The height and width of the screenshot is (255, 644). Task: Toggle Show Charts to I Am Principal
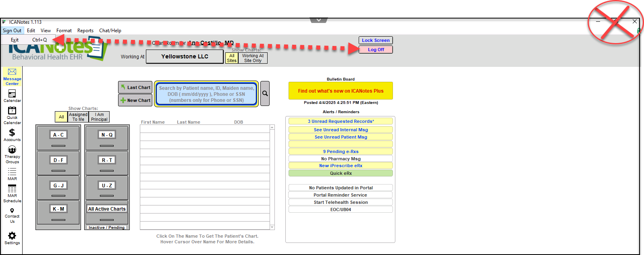click(99, 117)
